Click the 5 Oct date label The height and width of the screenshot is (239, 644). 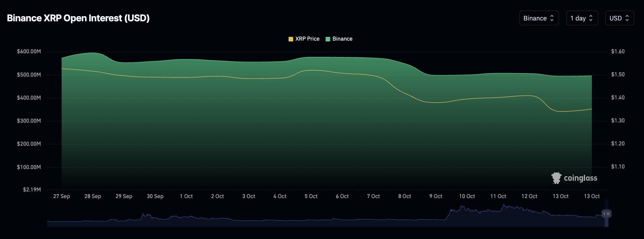[x=311, y=196]
